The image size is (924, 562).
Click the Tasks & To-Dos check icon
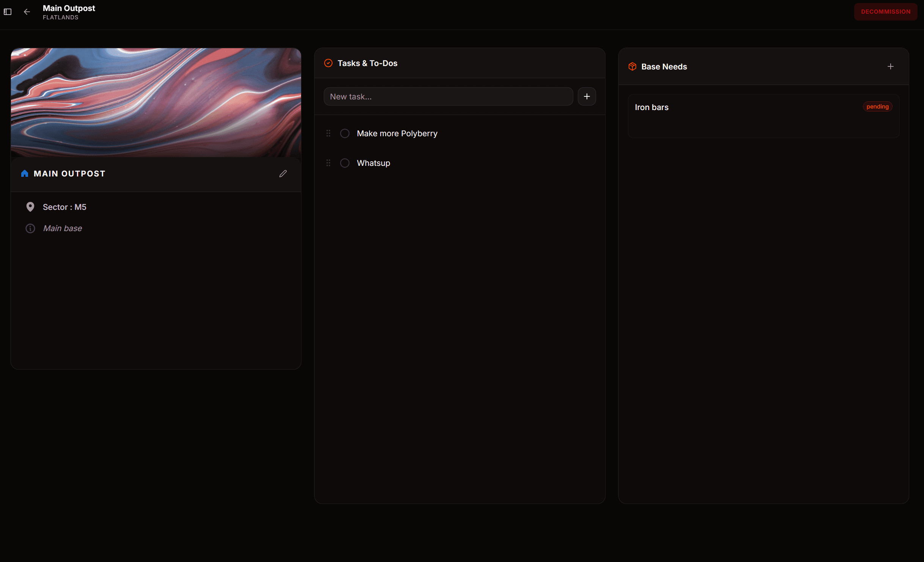pos(328,63)
